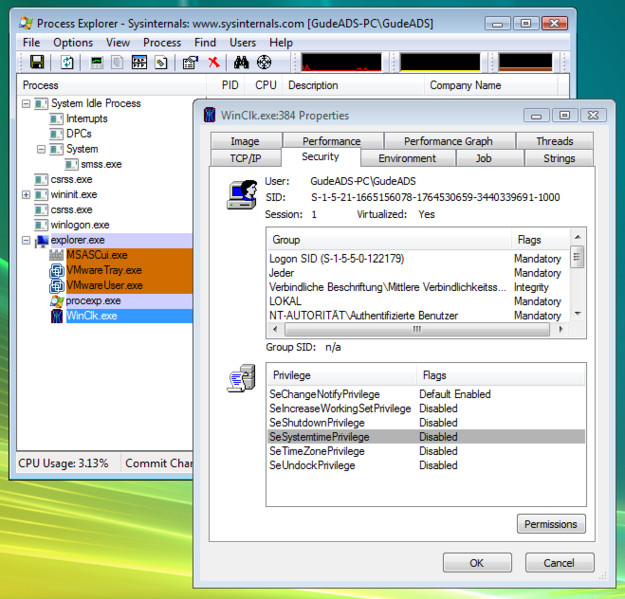
Task: Click the Group list horizontal scrollbar thumb
Action: [417, 329]
